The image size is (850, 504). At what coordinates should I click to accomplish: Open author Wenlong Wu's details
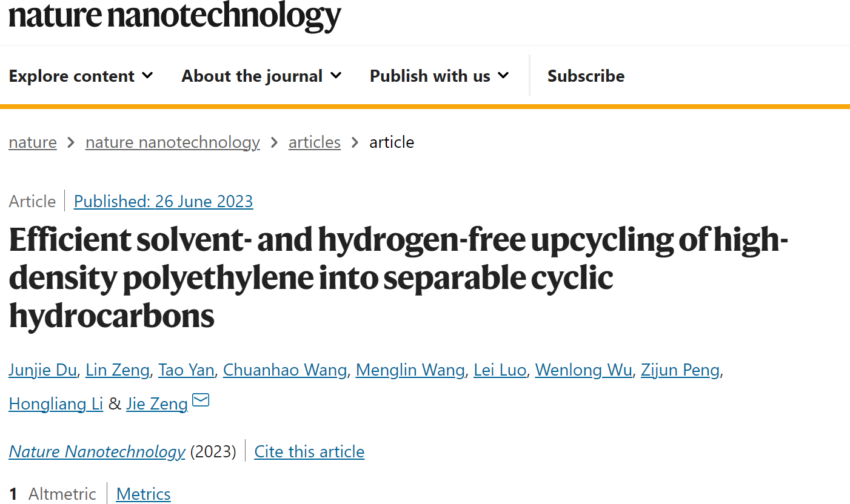pos(584,370)
